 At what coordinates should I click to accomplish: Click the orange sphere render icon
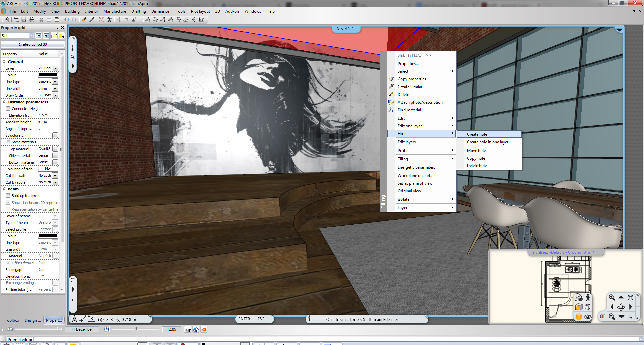[x=579, y=317]
